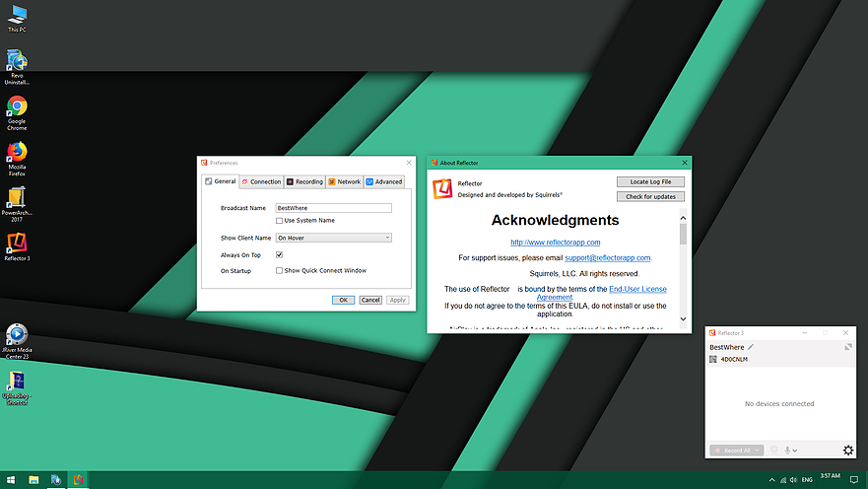Click the support@reflectorapp.com email link
The width and height of the screenshot is (868, 489).
[607, 258]
